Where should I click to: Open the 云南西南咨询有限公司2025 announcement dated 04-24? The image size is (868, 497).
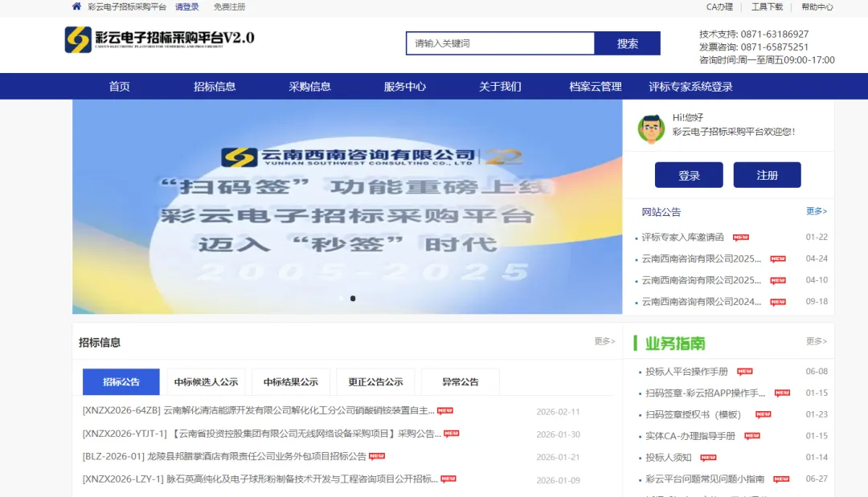pos(702,259)
